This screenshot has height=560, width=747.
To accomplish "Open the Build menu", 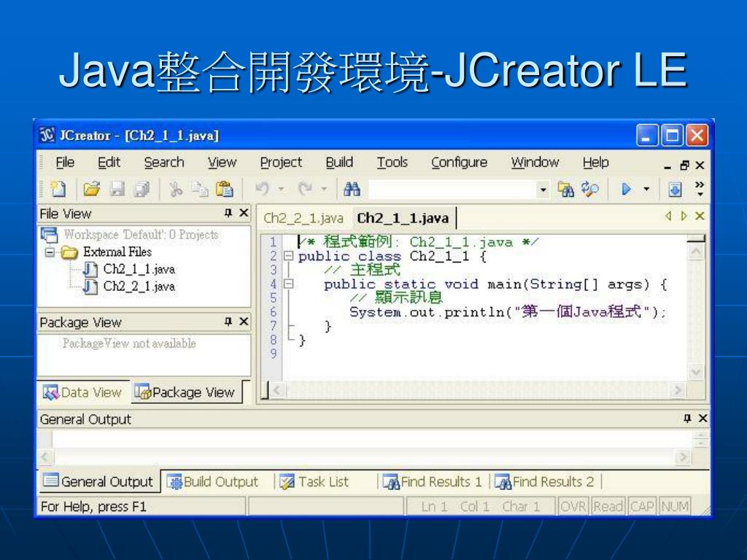I will click(339, 163).
